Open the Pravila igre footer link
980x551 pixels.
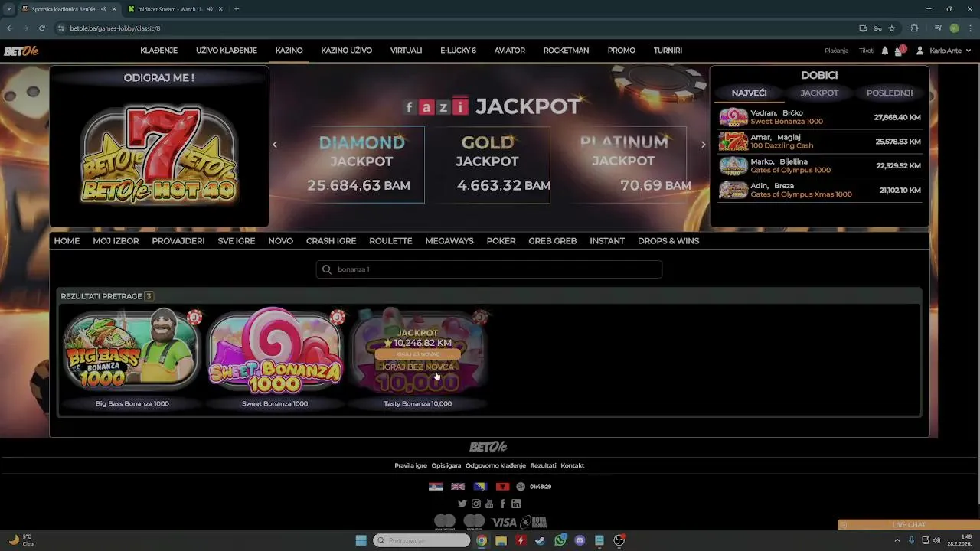[410, 465]
